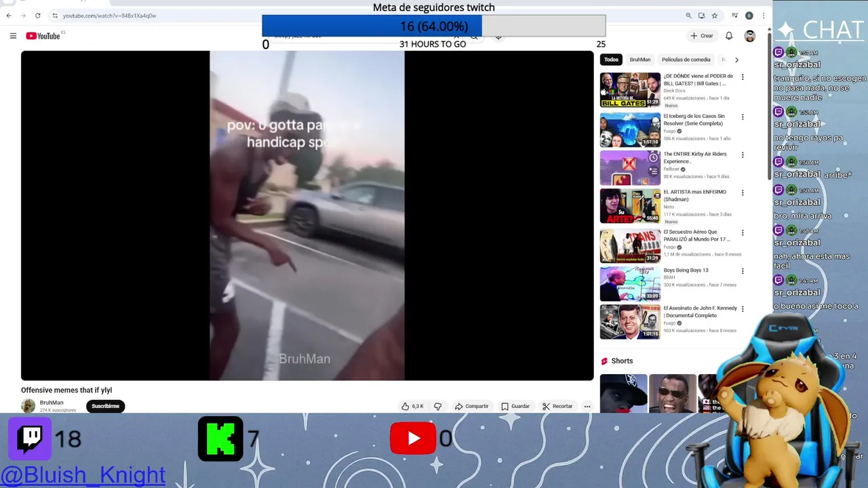Click the Crear button
Viewport: 868px width, 488px height.
coord(702,36)
